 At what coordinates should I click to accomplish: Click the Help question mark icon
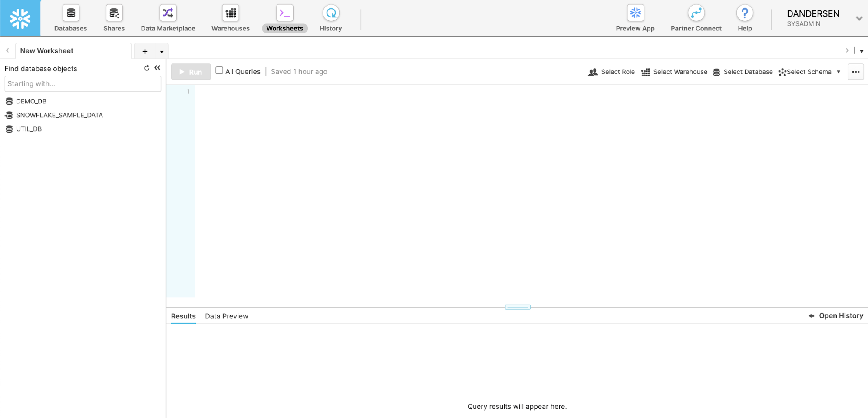(744, 13)
